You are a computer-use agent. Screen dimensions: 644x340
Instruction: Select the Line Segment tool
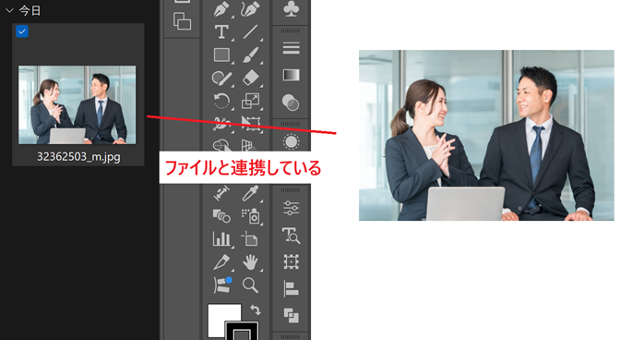[x=251, y=32]
